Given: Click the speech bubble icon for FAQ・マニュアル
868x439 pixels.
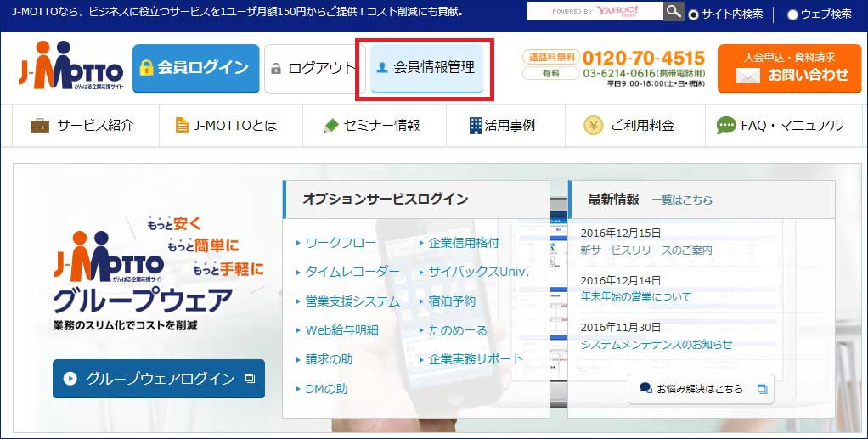Looking at the screenshot, I should pyautogui.click(x=725, y=126).
